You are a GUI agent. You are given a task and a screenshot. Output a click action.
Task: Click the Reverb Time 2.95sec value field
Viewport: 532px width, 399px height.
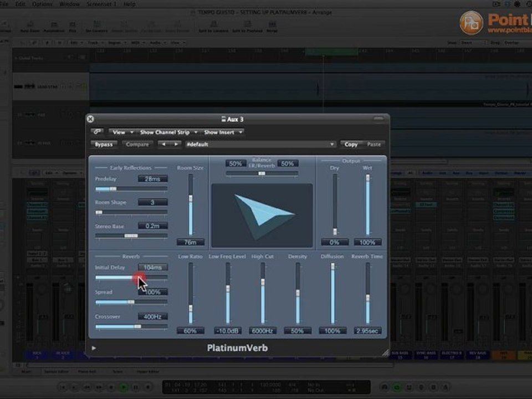pyautogui.click(x=367, y=331)
